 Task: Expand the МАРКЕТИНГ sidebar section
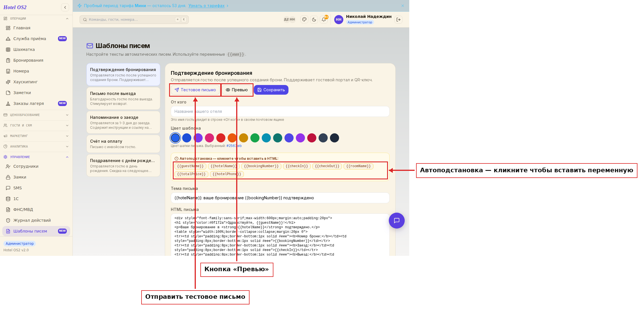click(36, 136)
